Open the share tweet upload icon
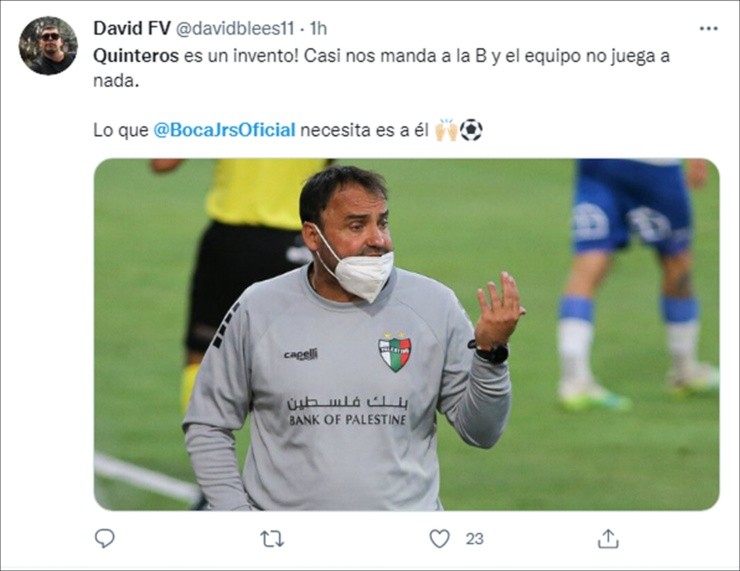This screenshot has width=740, height=571. tap(608, 538)
